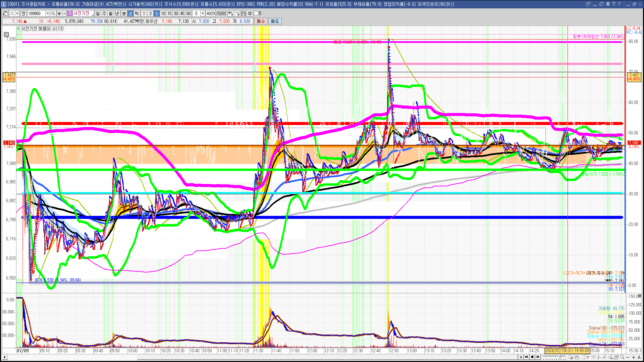Select the 30 interval tab

click(176, 13)
